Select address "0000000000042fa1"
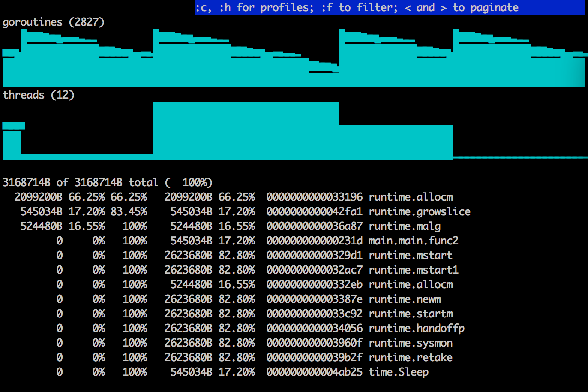This screenshot has height=392, width=588. coord(315,211)
